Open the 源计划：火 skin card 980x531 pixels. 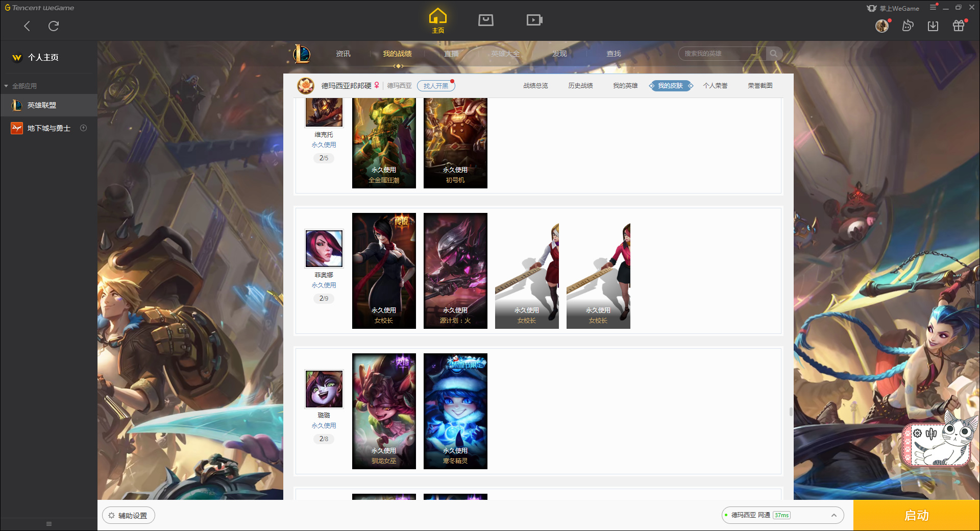coord(455,271)
